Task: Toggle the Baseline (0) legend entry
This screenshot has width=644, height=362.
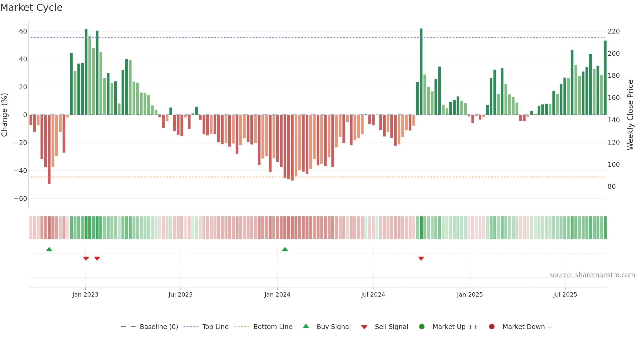Action: pos(149,327)
